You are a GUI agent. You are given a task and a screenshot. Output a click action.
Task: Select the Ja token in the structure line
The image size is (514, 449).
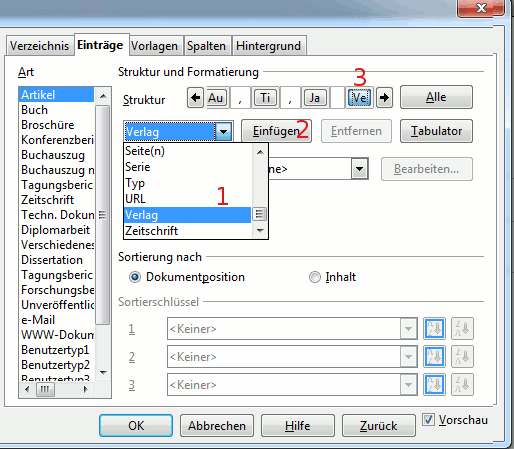point(315,98)
